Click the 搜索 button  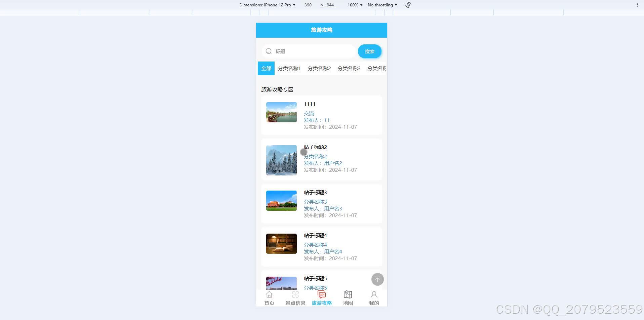coord(370,51)
